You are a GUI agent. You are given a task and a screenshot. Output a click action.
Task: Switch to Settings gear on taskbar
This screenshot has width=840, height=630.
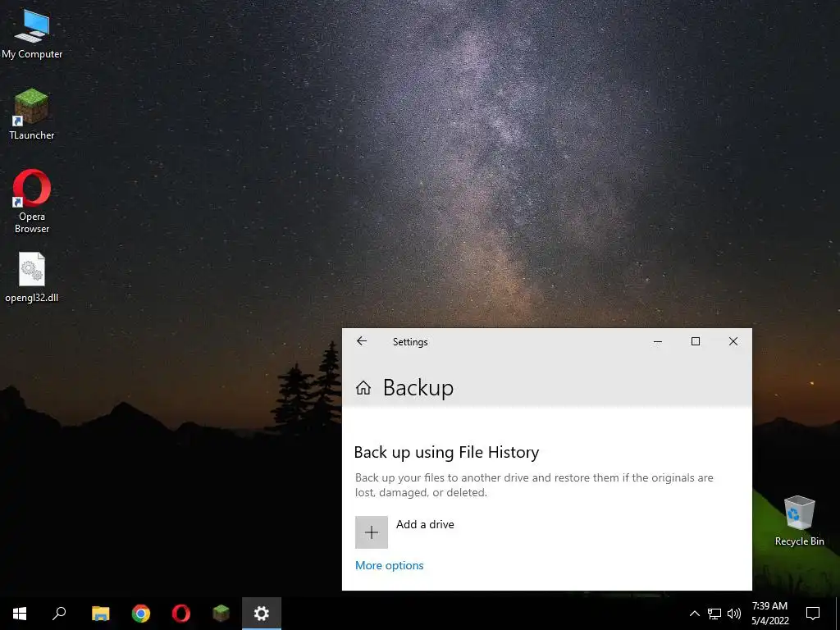tap(262, 614)
